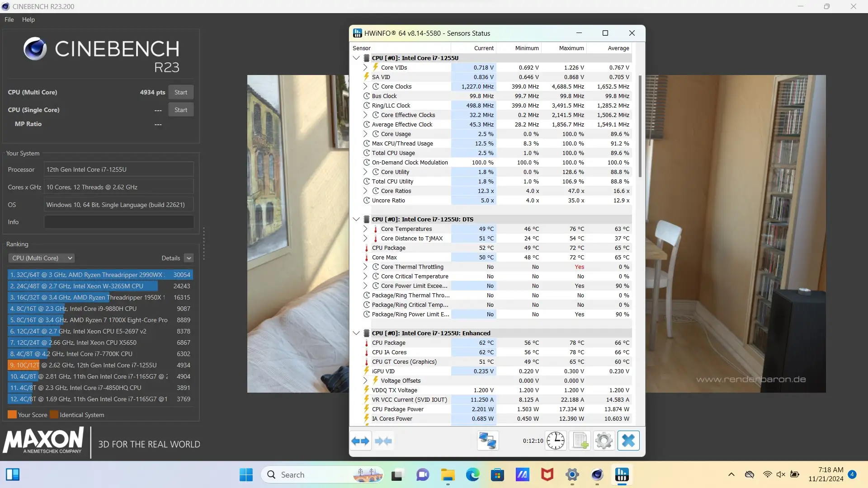Screen dimensions: 868x488
Task: Open the taskbar clock showing 7:18 AM
Action: tap(826, 474)
